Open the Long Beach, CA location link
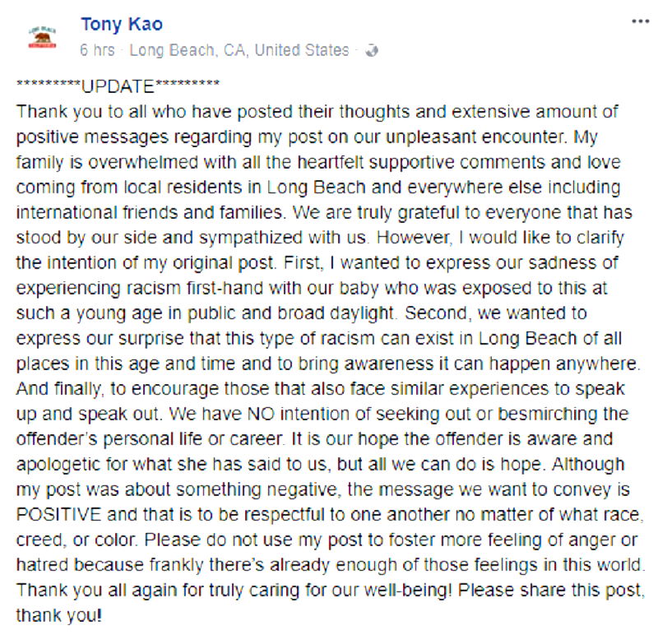This screenshot has height=644, width=658. (x=239, y=50)
